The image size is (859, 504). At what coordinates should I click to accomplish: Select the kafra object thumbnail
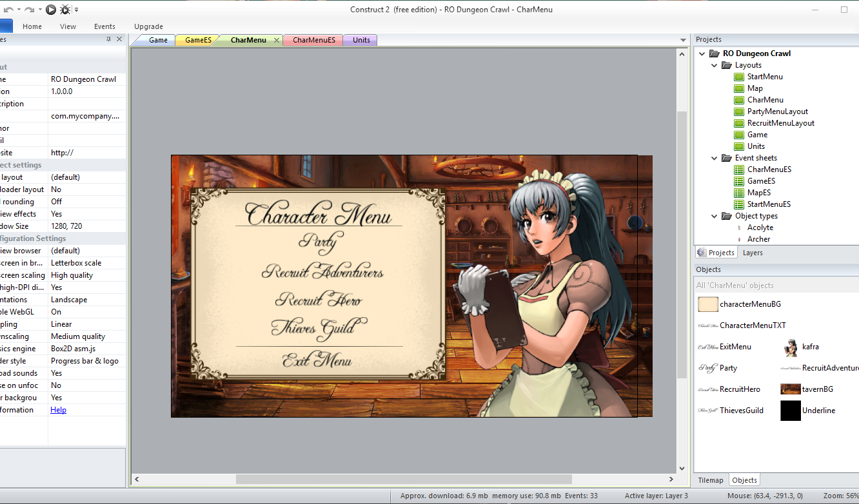(x=791, y=347)
